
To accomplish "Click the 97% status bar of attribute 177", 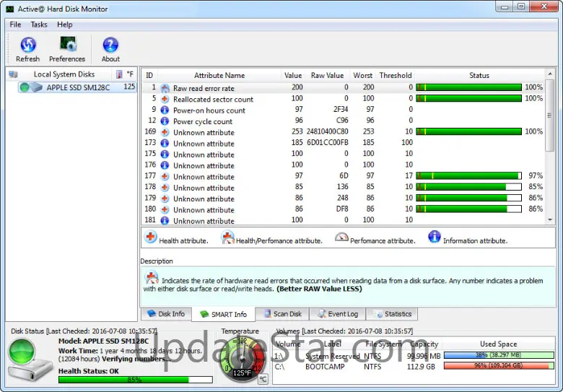I will [x=469, y=175].
